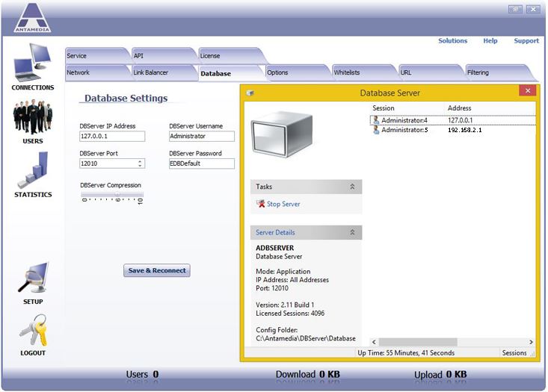
Task: Click the Licensed Sessions: 4096 text
Action: coord(290,313)
